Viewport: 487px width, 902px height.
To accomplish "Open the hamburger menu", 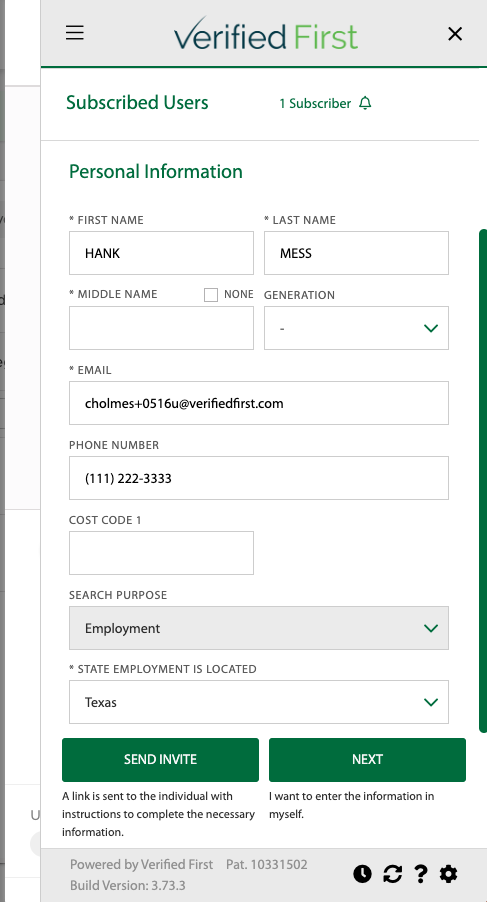I will pos(75,33).
